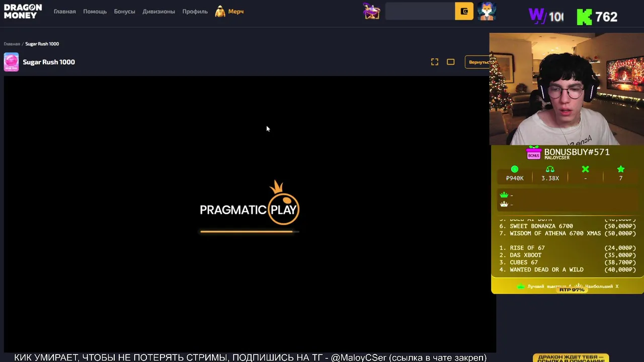The height and width of the screenshot is (362, 644).
Task: Open the Профиль page
Action: 195,12
